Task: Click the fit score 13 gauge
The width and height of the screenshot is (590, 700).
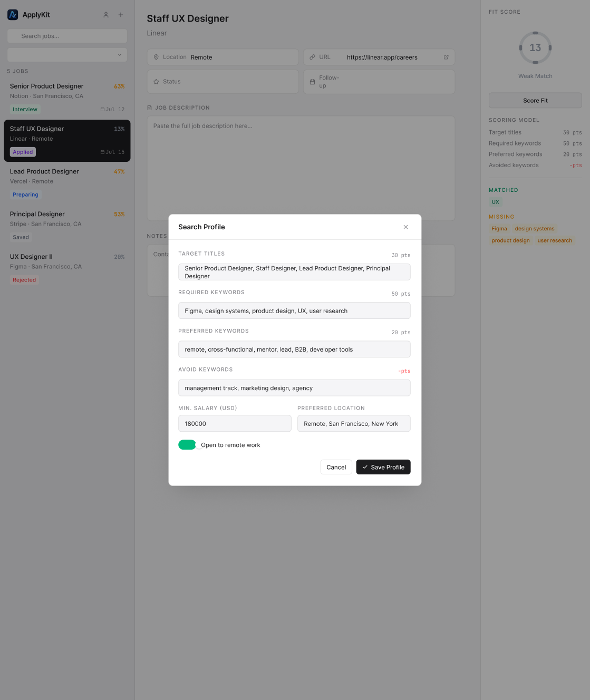Action: 535,47
